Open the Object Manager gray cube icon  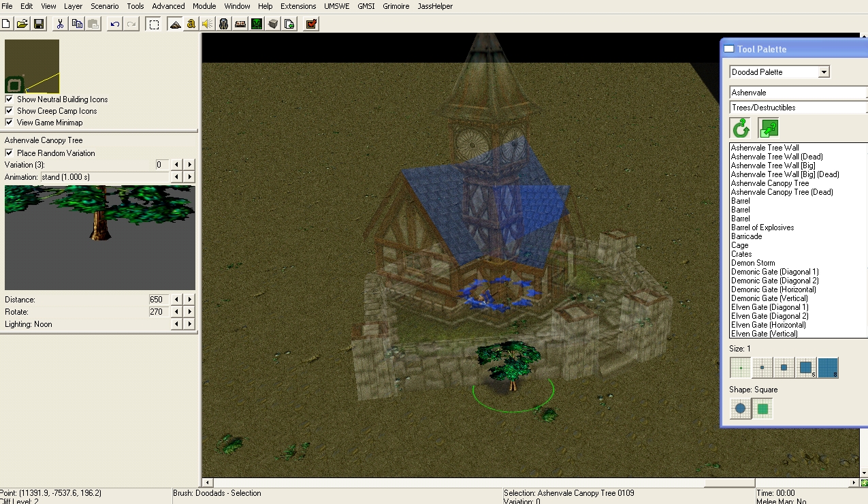tap(273, 24)
